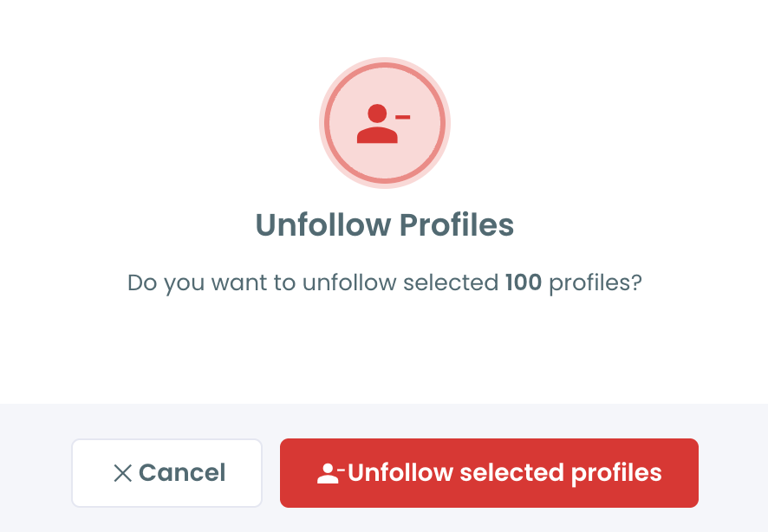Click the small white person icon on button
Screen dimensions: 768x532
(329, 473)
